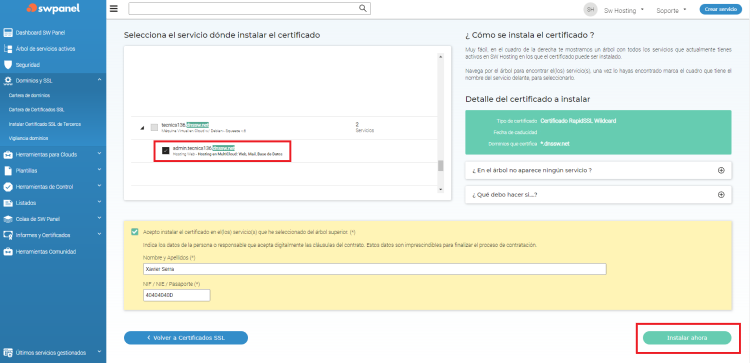Expand Herramientas para Clouds chevron

(99, 154)
